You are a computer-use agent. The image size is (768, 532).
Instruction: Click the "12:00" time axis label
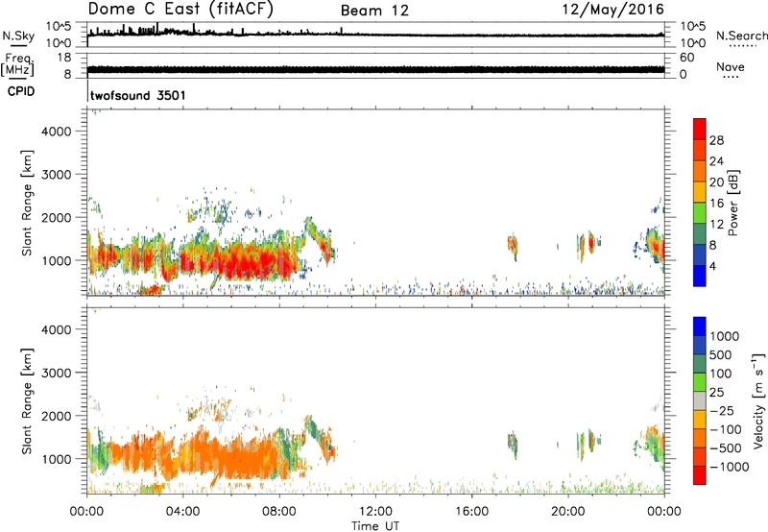(375, 512)
